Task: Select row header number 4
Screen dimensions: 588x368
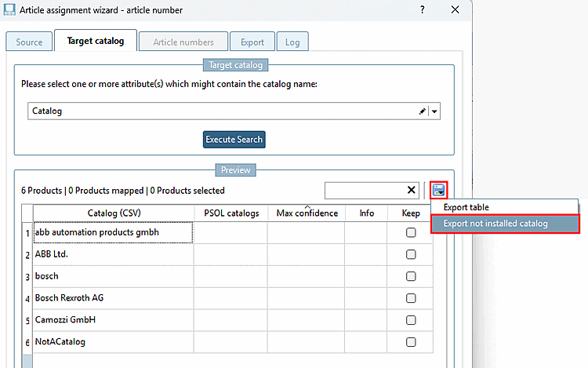Action: [x=27, y=299]
